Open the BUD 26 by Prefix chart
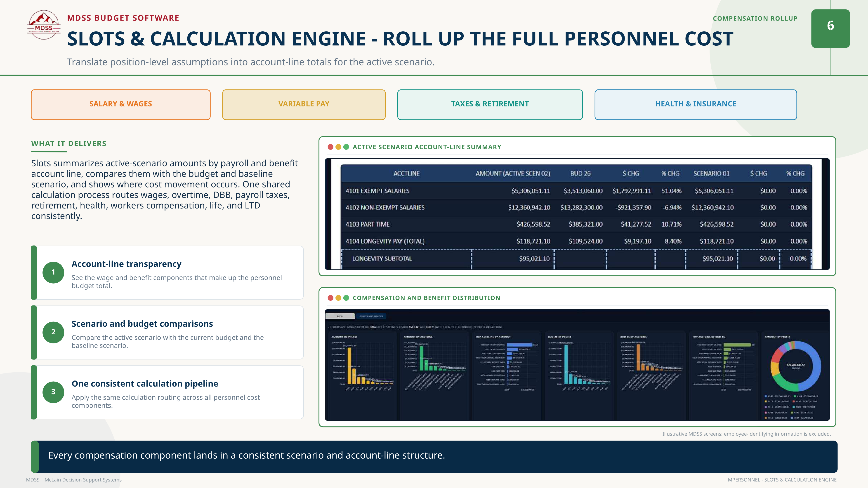Viewport: 868px width, 488px height. pos(579,375)
